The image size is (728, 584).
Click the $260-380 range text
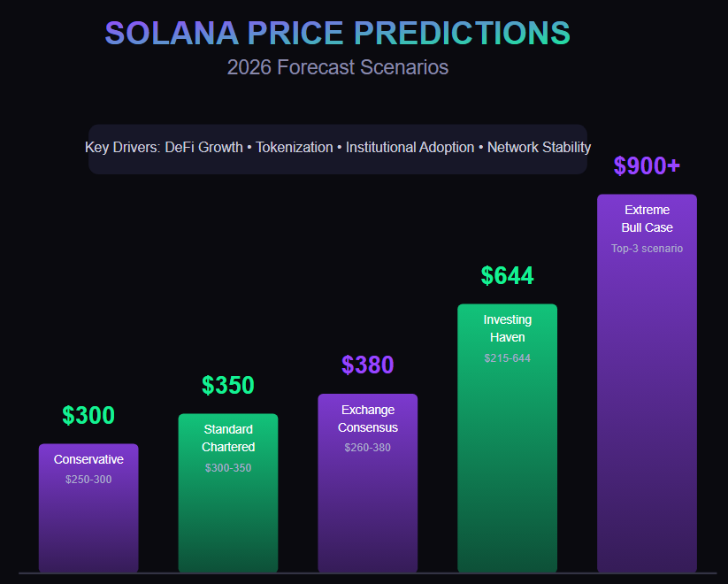tap(368, 448)
